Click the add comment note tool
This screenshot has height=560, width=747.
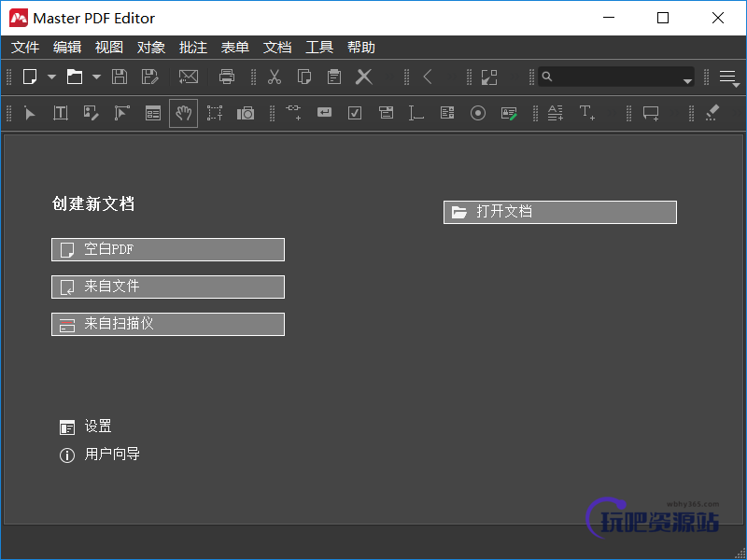point(651,113)
